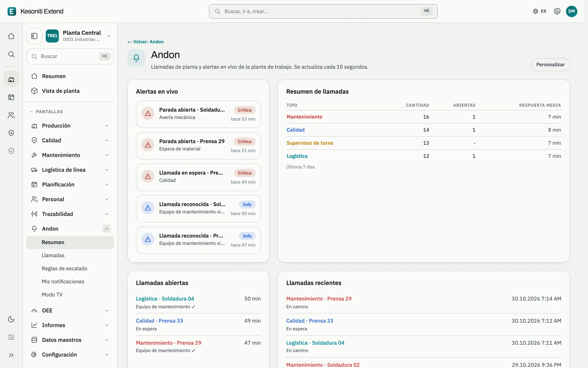Open the calendar icon in the left rail
Viewport: 588px width, 368px height.
click(x=11, y=97)
